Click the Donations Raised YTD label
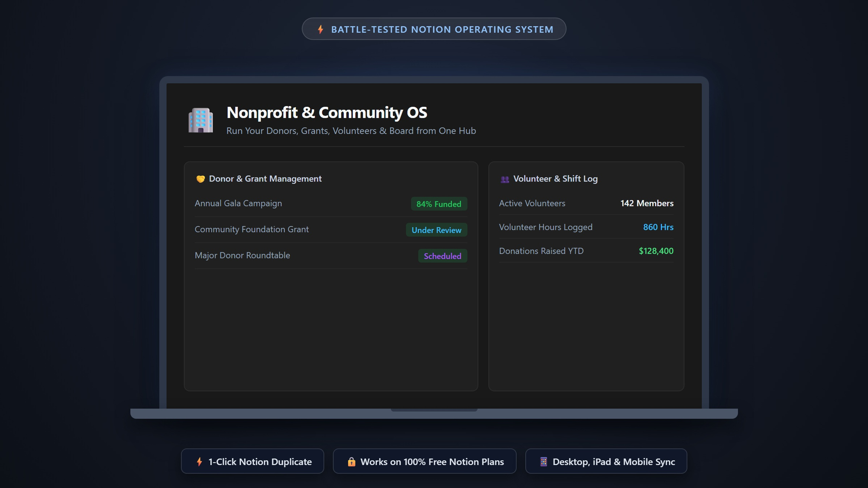Screen dimensions: 868x488 [x=541, y=251]
